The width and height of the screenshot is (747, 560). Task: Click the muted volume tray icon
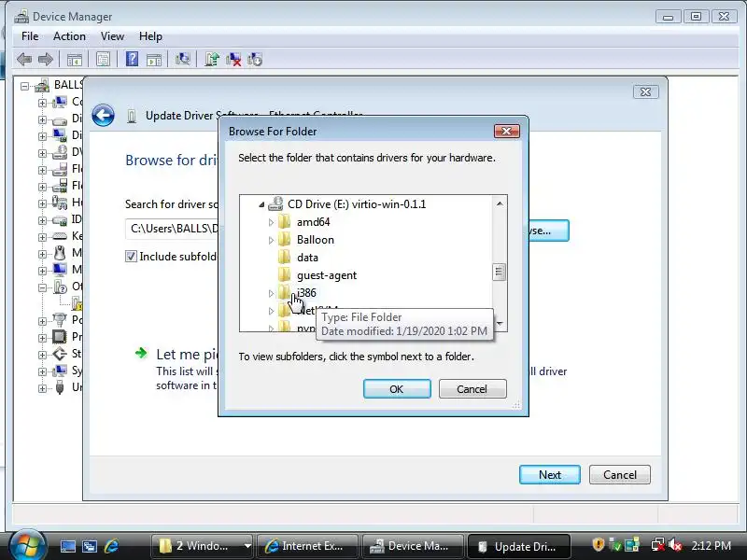point(675,545)
